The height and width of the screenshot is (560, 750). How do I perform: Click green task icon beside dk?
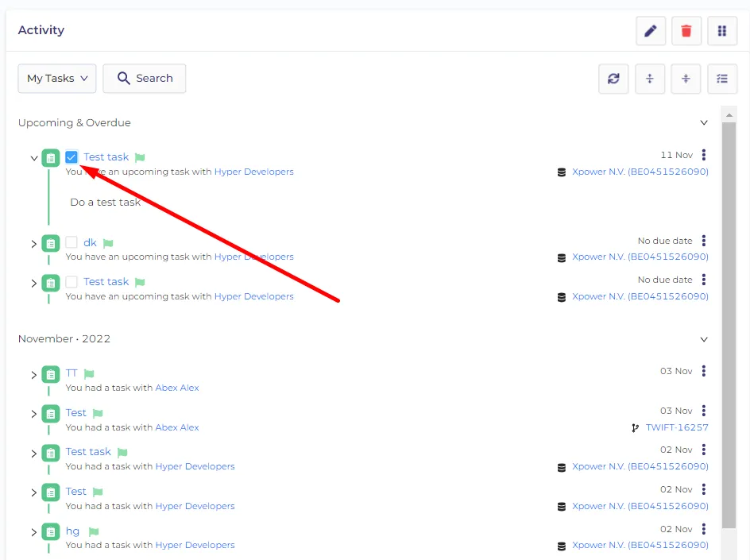51,243
